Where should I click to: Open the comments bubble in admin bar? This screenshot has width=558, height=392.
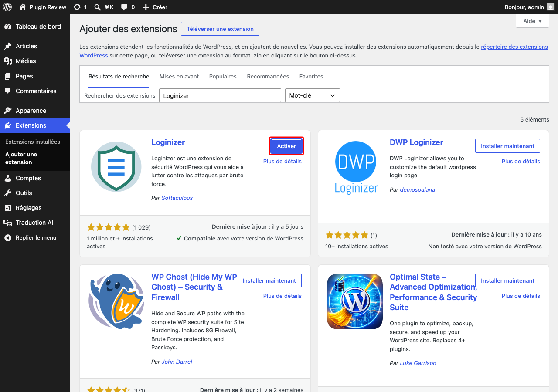[124, 7]
